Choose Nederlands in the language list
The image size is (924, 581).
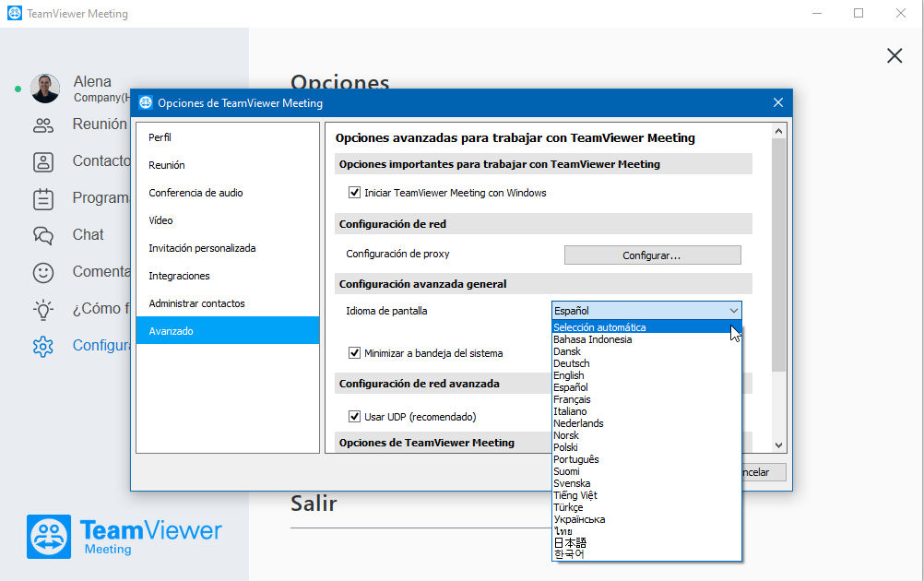pos(646,423)
